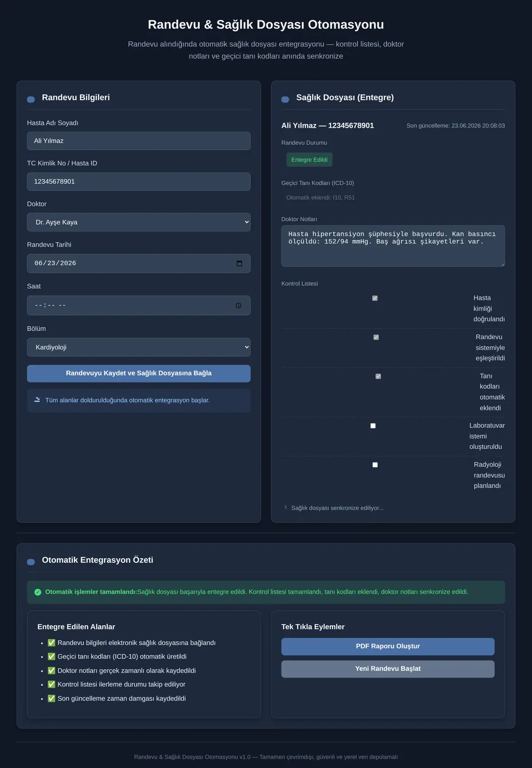The width and height of the screenshot is (532, 768).
Task: Click the sync spinner icon near senkronize ediliyor
Action: point(286,508)
